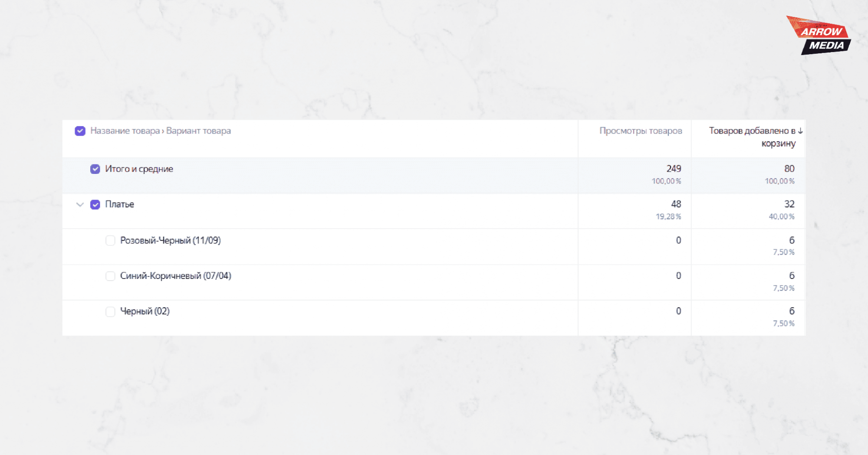The width and height of the screenshot is (868, 455).
Task: Click the 19,28 % views share
Action: pos(668,216)
